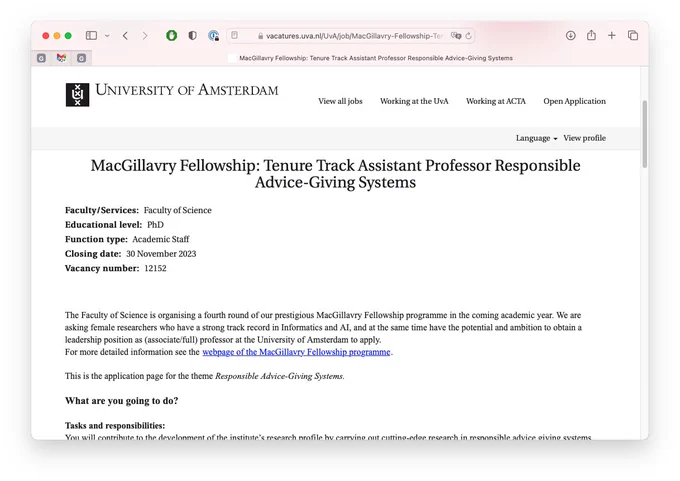Open the Share menu
This screenshot has height=481, width=680.
click(591, 35)
